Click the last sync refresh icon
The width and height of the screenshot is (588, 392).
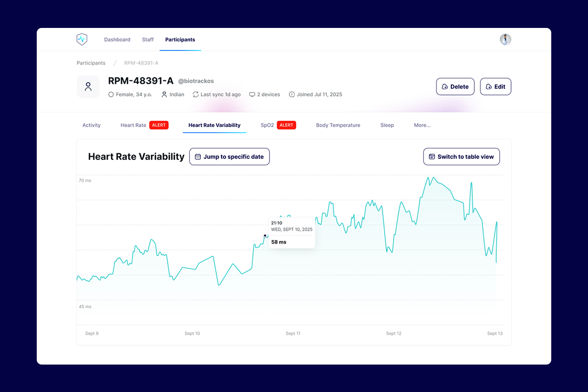(196, 95)
